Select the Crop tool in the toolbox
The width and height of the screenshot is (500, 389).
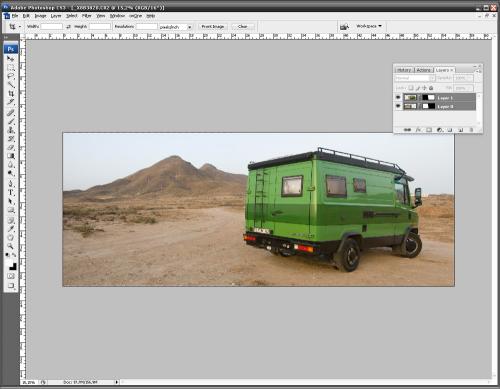[11, 94]
